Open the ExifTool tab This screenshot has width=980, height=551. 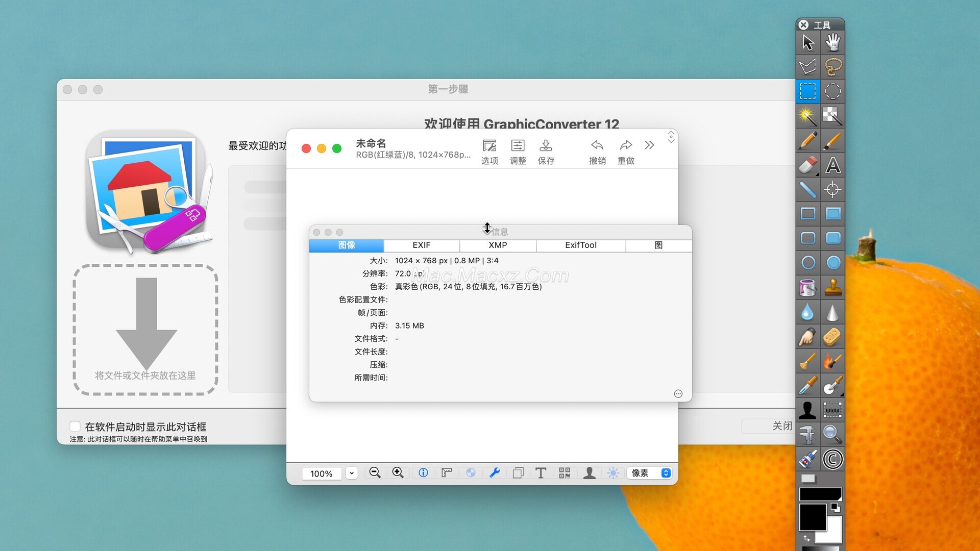click(x=580, y=245)
